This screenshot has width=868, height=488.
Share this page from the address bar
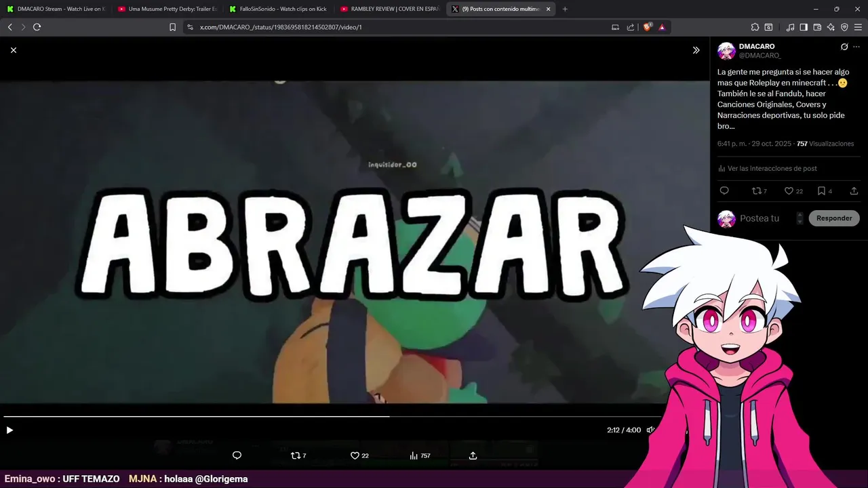[x=631, y=27]
